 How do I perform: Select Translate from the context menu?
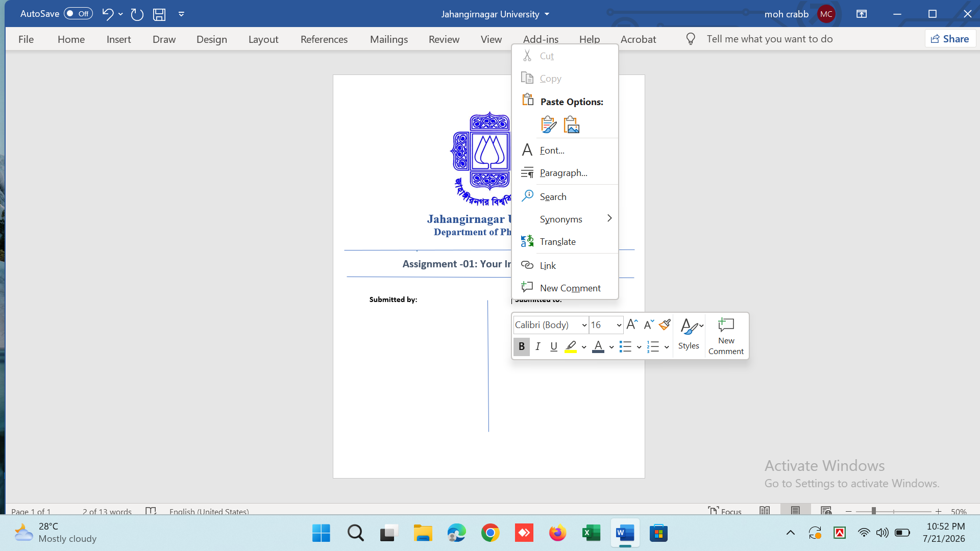[x=565, y=241]
